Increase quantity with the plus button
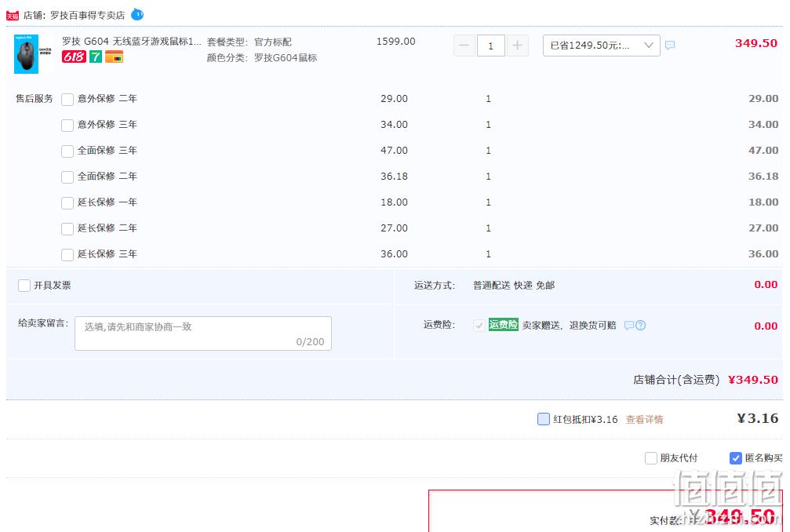 coord(517,46)
